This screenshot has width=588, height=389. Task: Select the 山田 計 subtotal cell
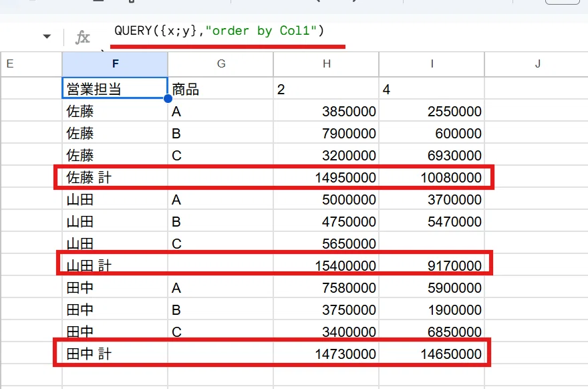click(115, 265)
